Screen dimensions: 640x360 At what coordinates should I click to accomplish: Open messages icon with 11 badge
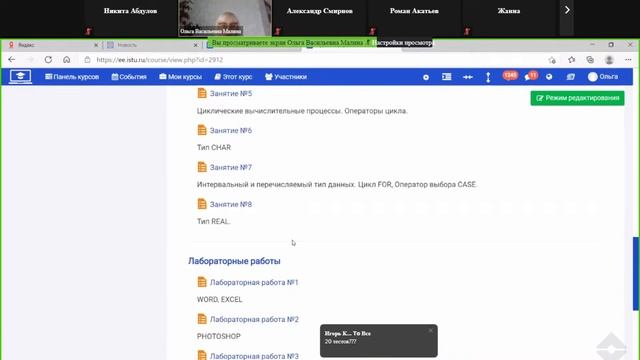(531, 76)
